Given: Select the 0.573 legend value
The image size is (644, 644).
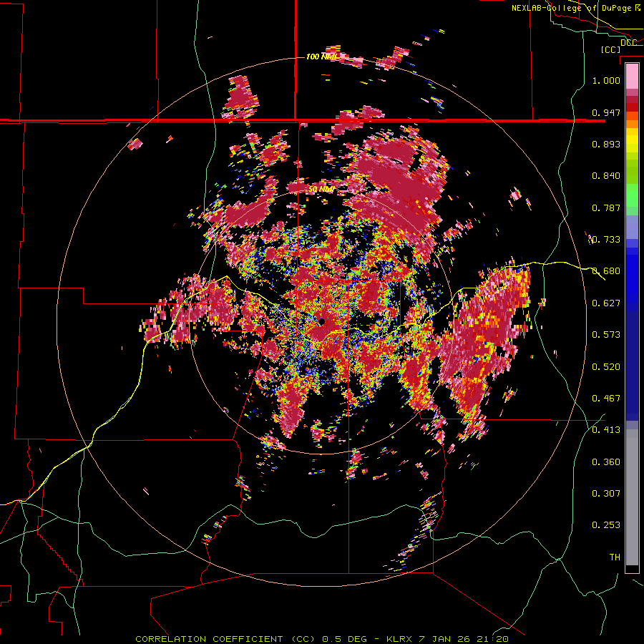Looking at the screenshot, I should coord(606,335).
